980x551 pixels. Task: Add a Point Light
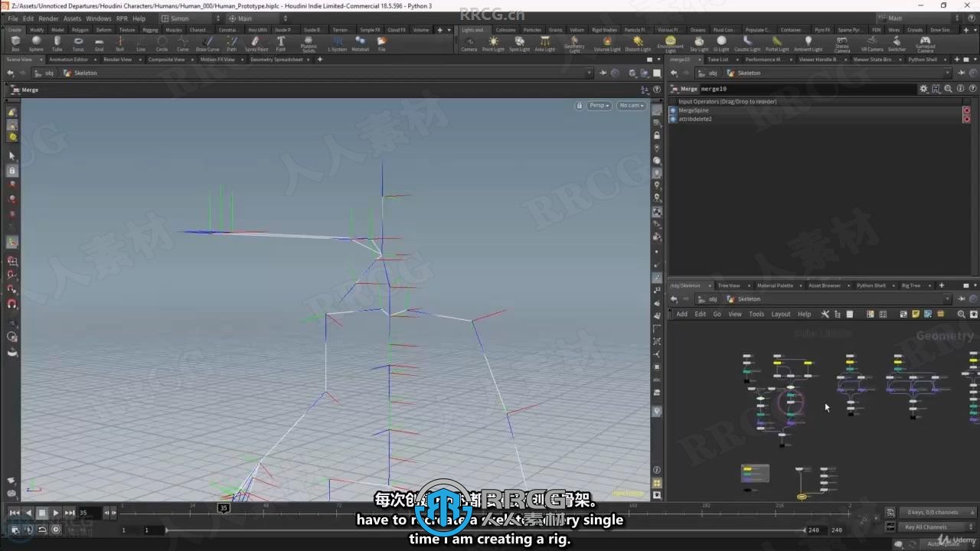point(493,44)
